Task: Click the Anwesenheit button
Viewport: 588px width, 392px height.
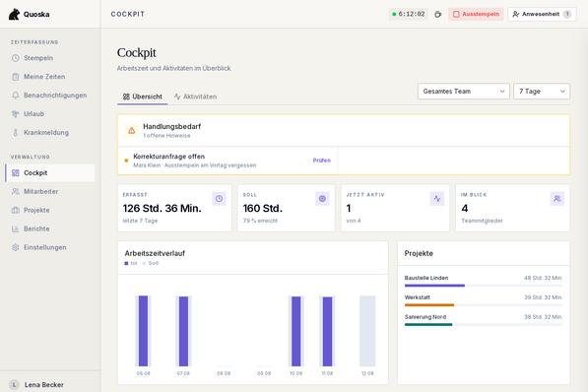Action: (x=542, y=14)
